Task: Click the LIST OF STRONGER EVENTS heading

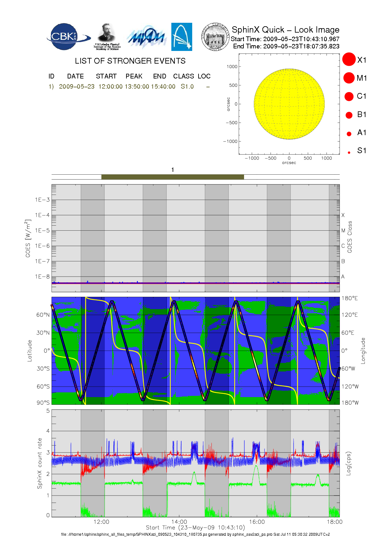Action: click(x=130, y=61)
